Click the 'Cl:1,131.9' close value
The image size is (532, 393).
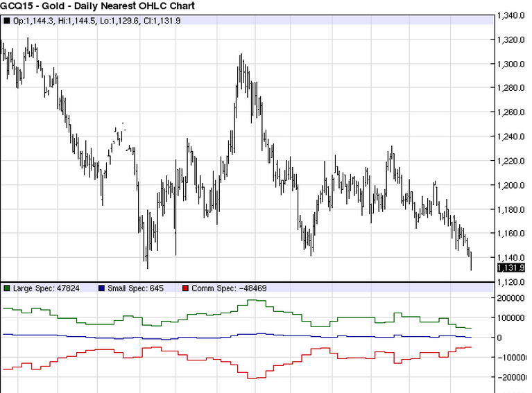[x=162, y=21]
